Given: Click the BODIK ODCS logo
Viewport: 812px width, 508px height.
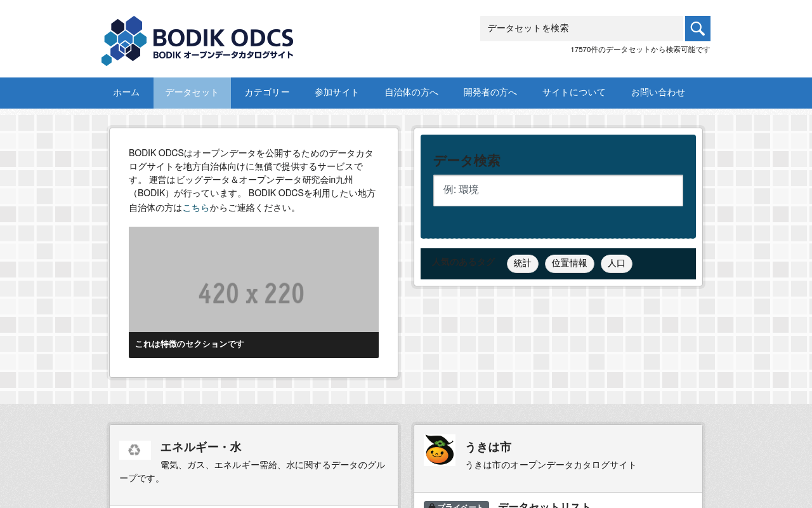Looking at the screenshot, I should 197,41.
